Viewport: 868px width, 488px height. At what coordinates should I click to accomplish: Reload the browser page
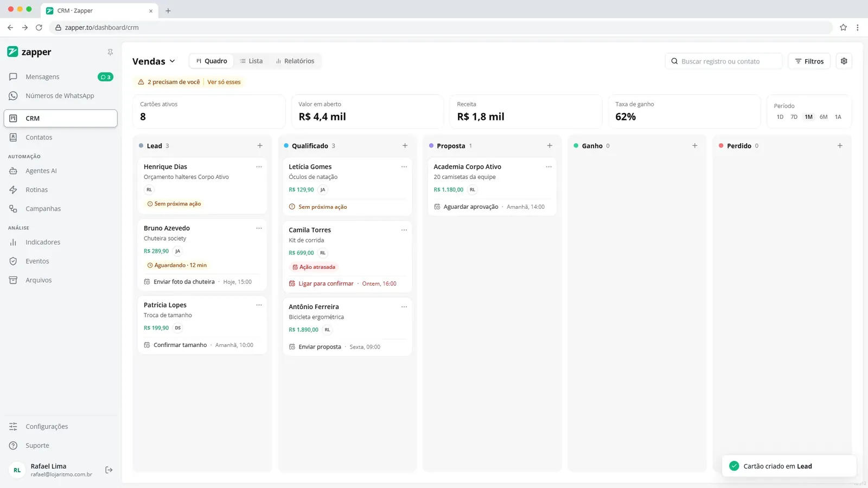tap(39, 27)
